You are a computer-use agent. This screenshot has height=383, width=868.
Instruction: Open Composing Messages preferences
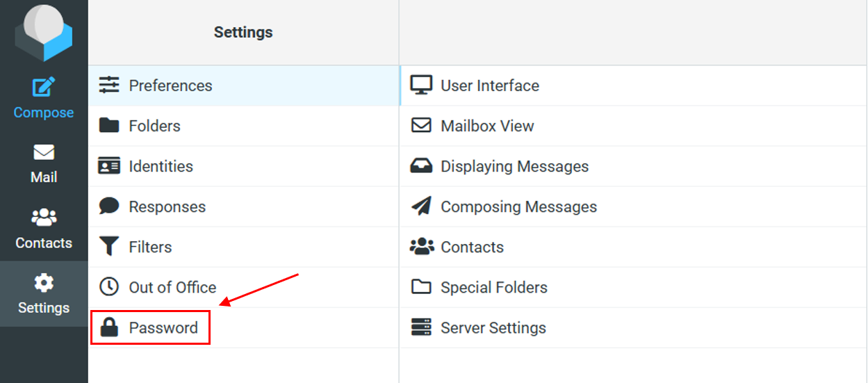518,206
